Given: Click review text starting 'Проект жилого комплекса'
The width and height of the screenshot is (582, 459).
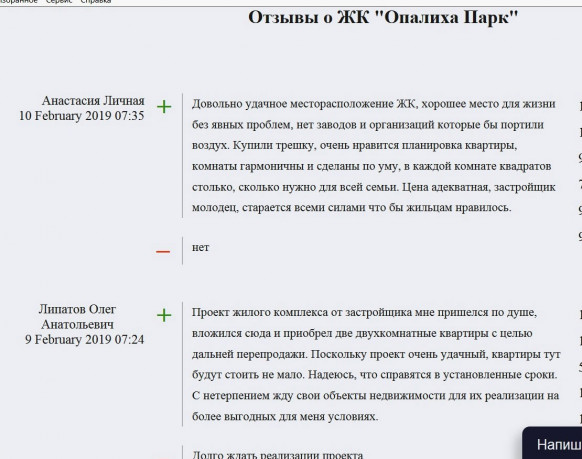Looking at the screenshot, I should point(376,364).
